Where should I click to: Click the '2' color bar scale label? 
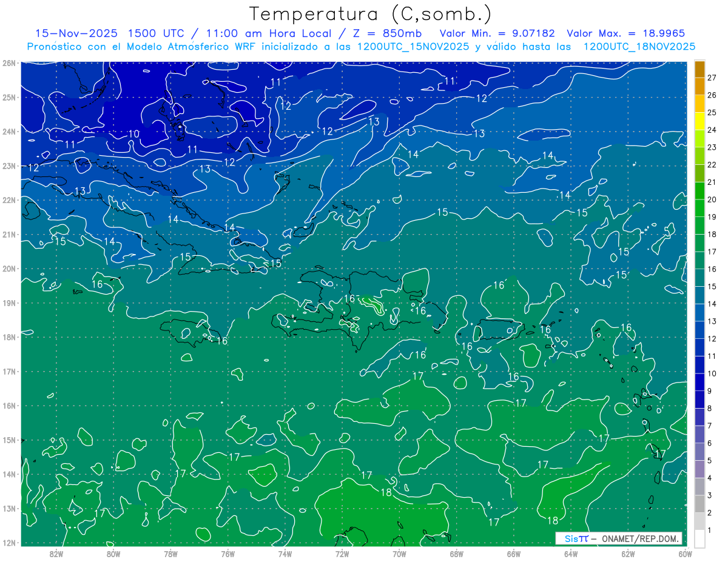coord(710,513)
